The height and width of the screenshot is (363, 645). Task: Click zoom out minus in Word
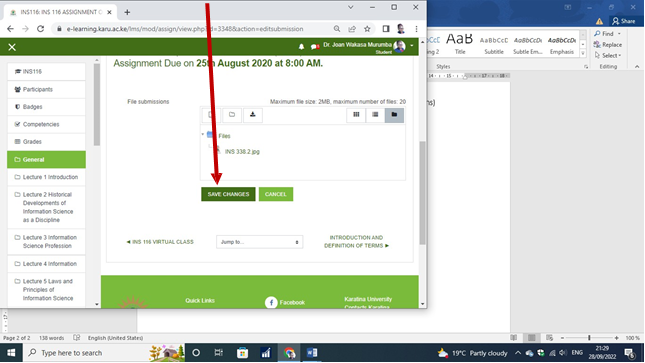pyautogui.click(x=562, y=338)
